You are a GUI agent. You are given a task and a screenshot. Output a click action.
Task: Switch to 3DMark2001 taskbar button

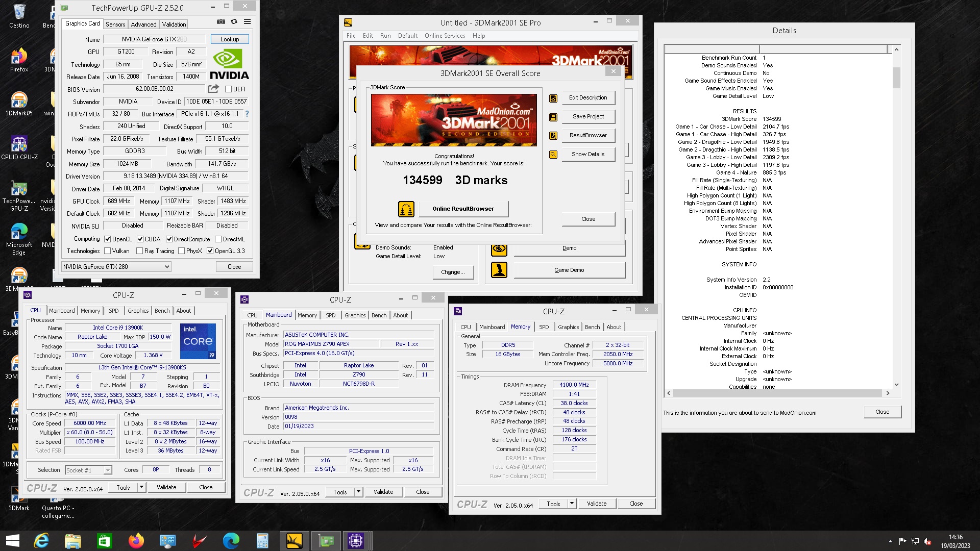point(295,541)
